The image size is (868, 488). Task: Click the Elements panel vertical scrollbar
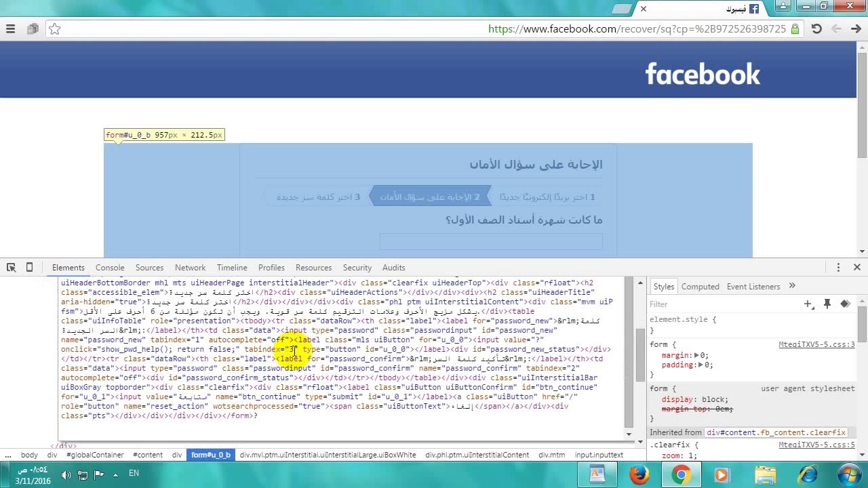click(x=639, y=356)
